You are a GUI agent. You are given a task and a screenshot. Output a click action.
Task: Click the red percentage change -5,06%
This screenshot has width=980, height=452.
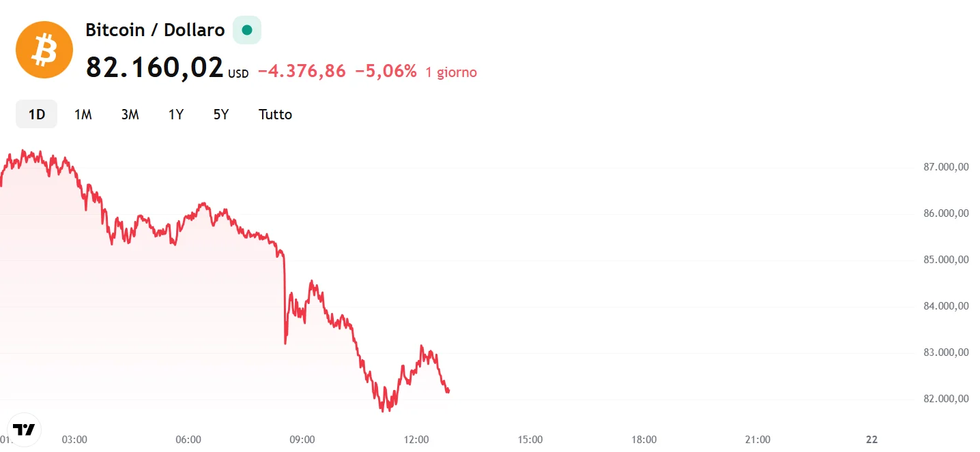[x=388, y=70]
